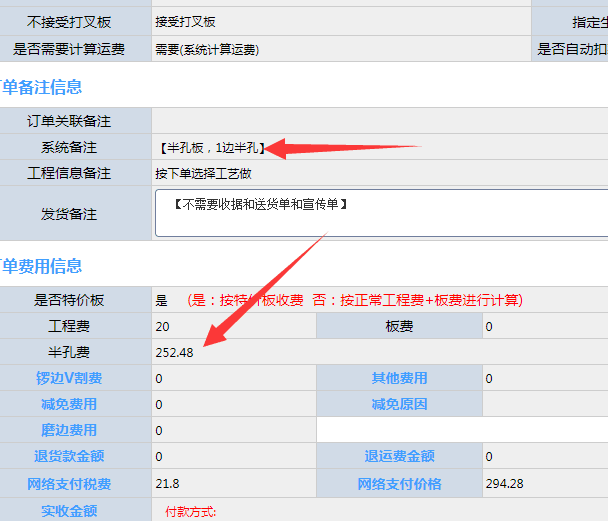Click the 减免费用 label link
Viewport: 608px width, 521px height.
point(68,404)
